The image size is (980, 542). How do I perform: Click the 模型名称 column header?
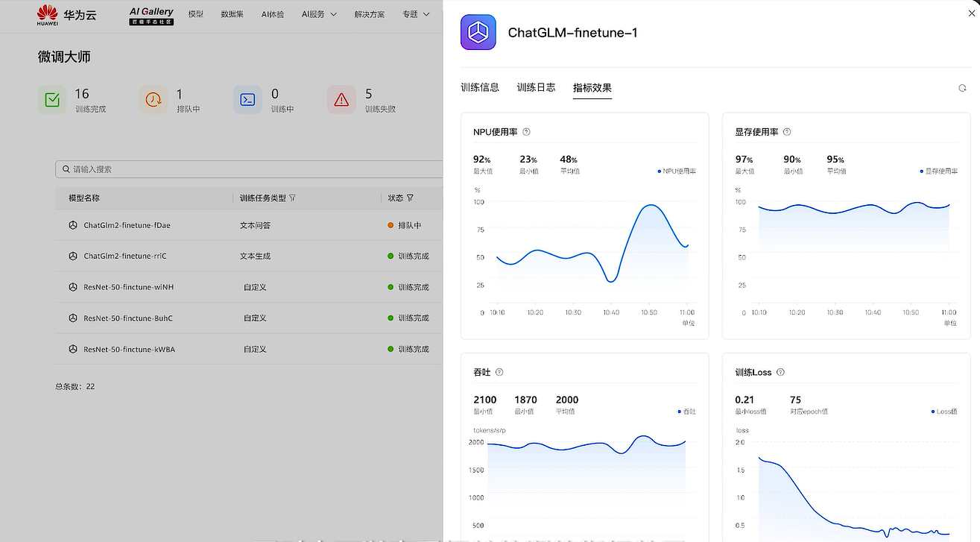84,198
